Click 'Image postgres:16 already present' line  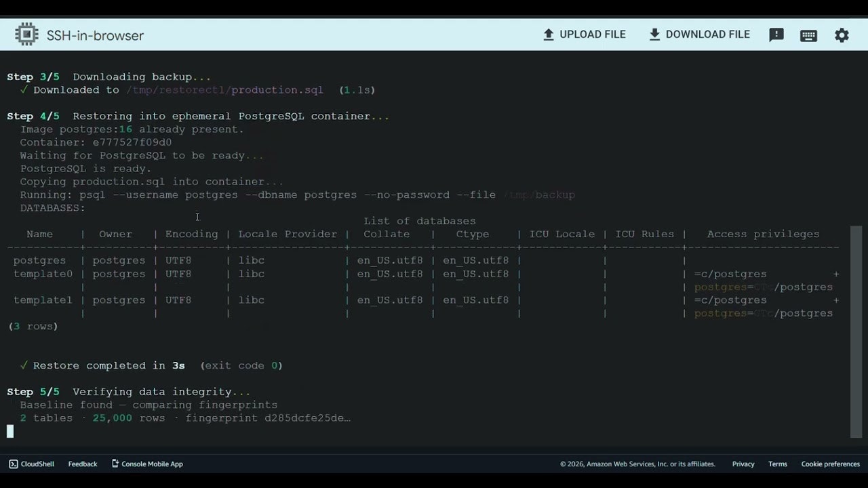132,129
